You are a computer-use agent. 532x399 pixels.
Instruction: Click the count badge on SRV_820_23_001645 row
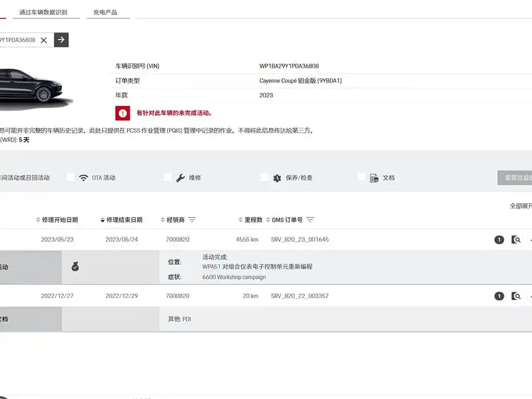click(x=499, y=239)
